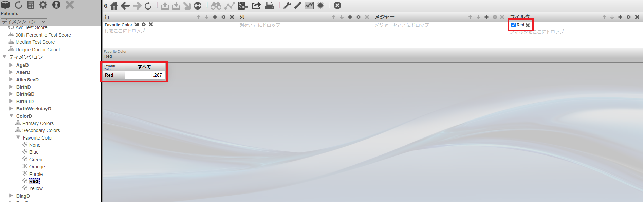
Task: Select the Blue member in tree
Action: 34,152
